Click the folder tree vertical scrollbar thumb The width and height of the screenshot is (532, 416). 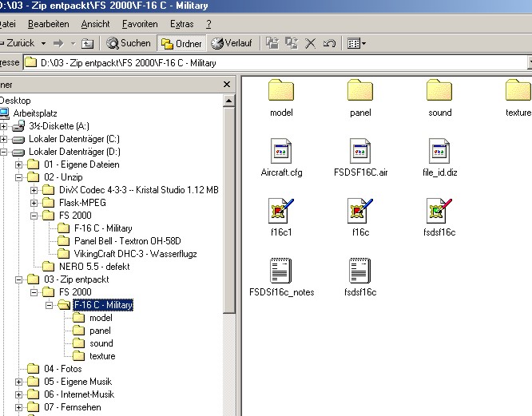click(x=229, y=210)
